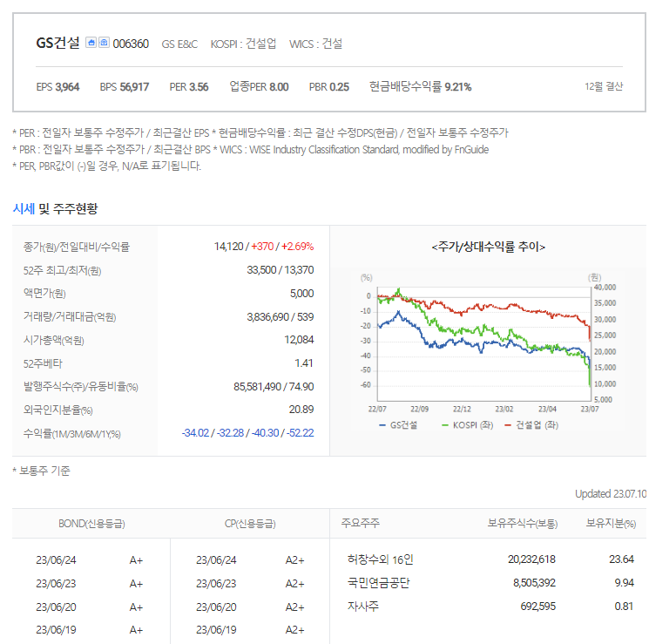Image resolution: width=649 pixels, height=644 pixels.
Task: Click the 52주 최고/최저(원) row label
Action: tap(62, 270)
